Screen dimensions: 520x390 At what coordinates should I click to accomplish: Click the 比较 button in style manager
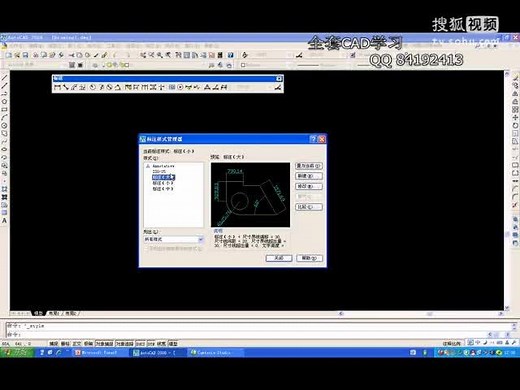[x=309, y=207]
